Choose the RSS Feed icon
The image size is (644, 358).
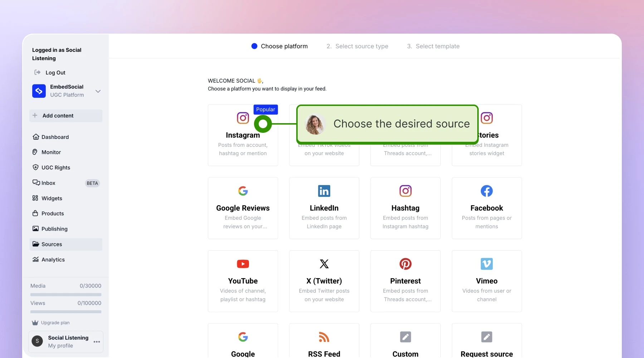(x=324, y=337)
